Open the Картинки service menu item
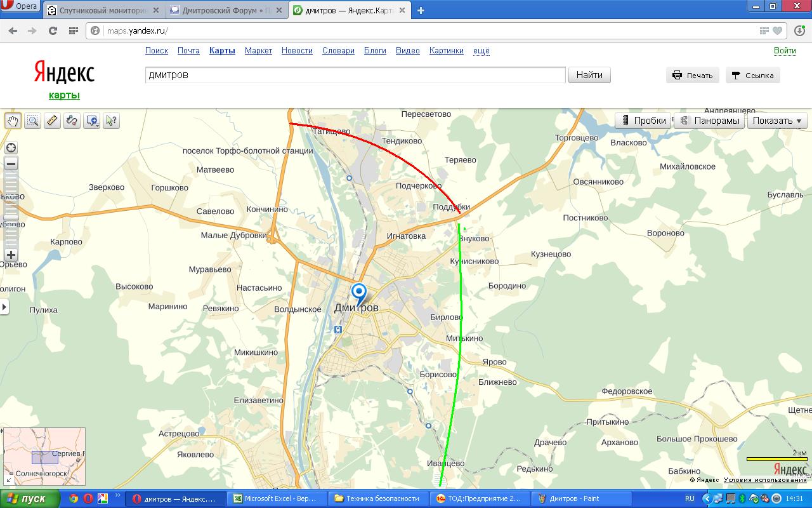 click(446, 51)
